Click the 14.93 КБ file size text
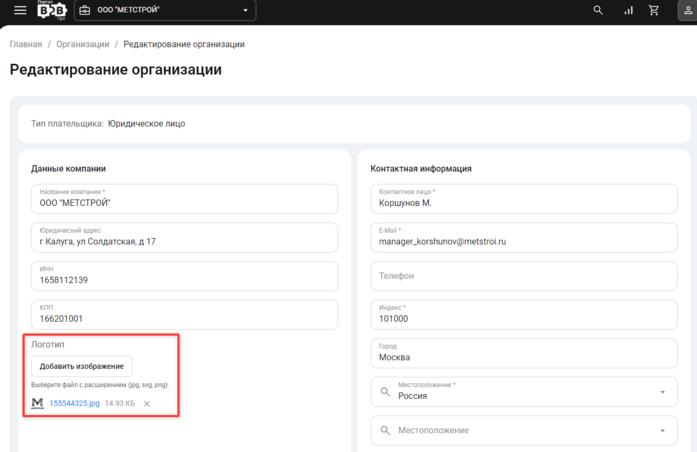This screenshot has width=697, height=452. pos(120,403)
